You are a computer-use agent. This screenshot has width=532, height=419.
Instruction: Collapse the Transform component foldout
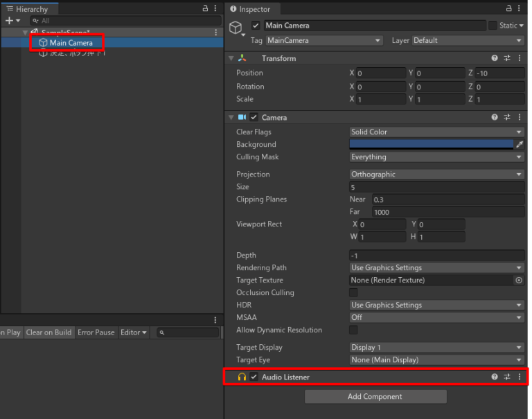[x=231, y=58]
